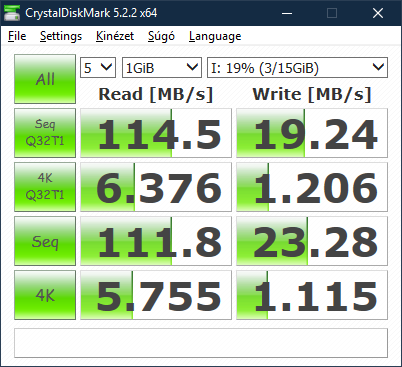Select the 5.755 4K read value
This screenshot has width=402, height=367.
[x=156, y=295]
